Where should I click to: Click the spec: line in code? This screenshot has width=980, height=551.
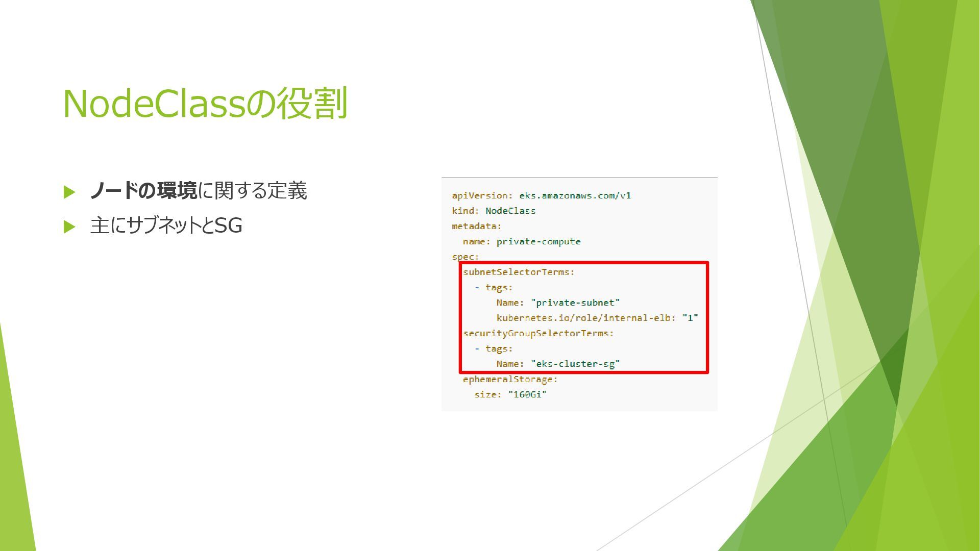pyautogui.click(x=465, y=257)
